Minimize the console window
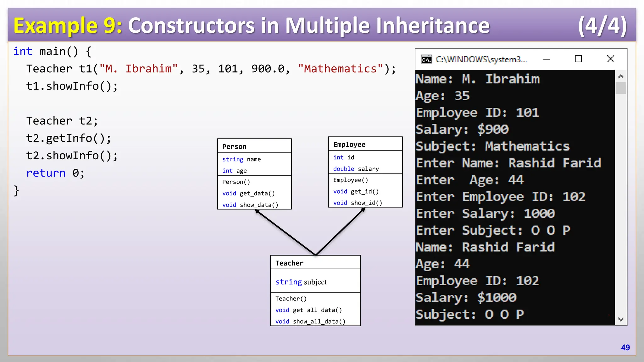644x362 pixels. [547, 59]
